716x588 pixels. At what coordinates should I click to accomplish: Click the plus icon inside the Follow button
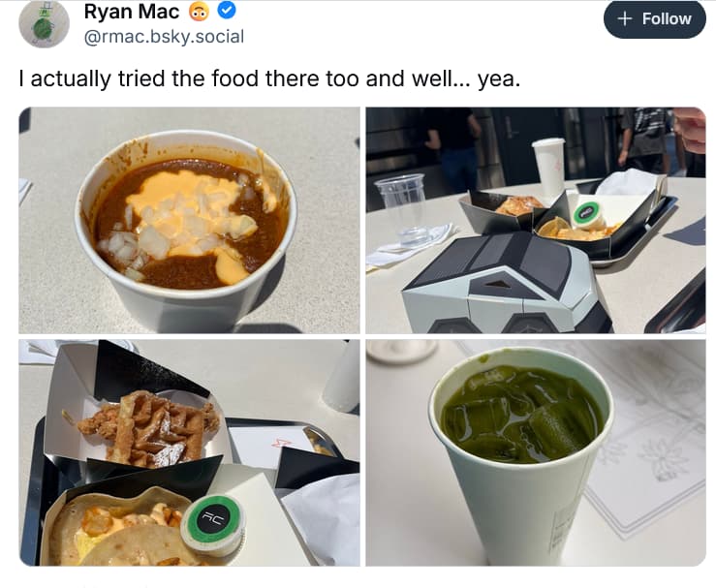pos(625,18)
